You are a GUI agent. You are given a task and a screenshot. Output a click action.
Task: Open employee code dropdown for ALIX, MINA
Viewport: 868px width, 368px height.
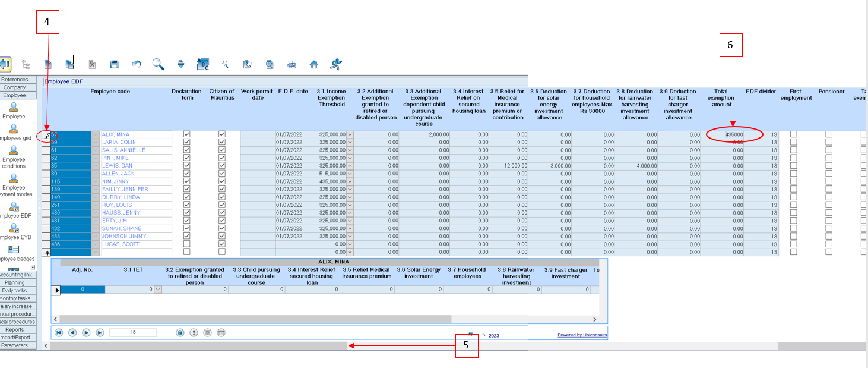pos(96,134)
